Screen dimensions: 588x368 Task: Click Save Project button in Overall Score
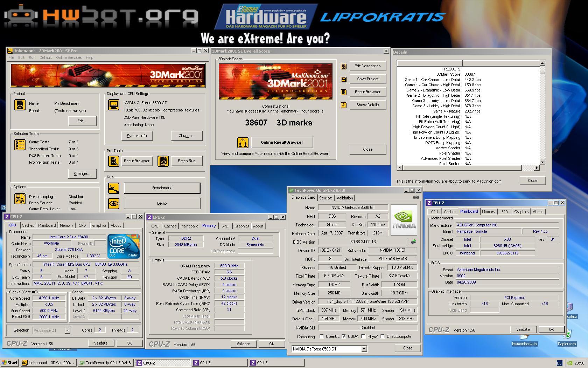367,79
